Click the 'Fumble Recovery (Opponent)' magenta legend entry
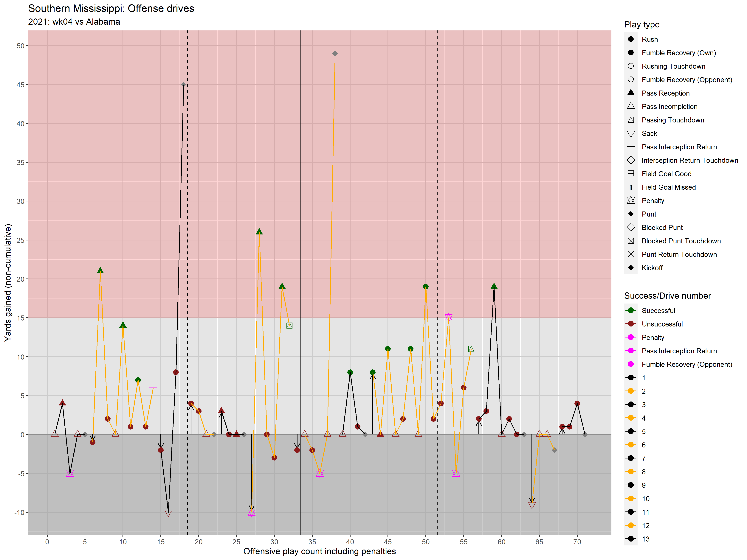The image size is (747, 560). point(687,364)
